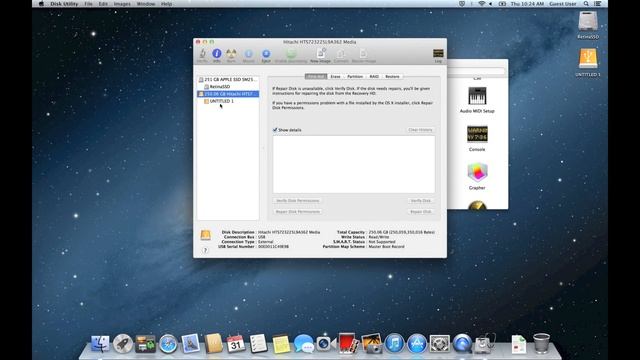The width and height of the screenshot is (640, 360).
Task: Open the document stack in dock
Action: 519,344
